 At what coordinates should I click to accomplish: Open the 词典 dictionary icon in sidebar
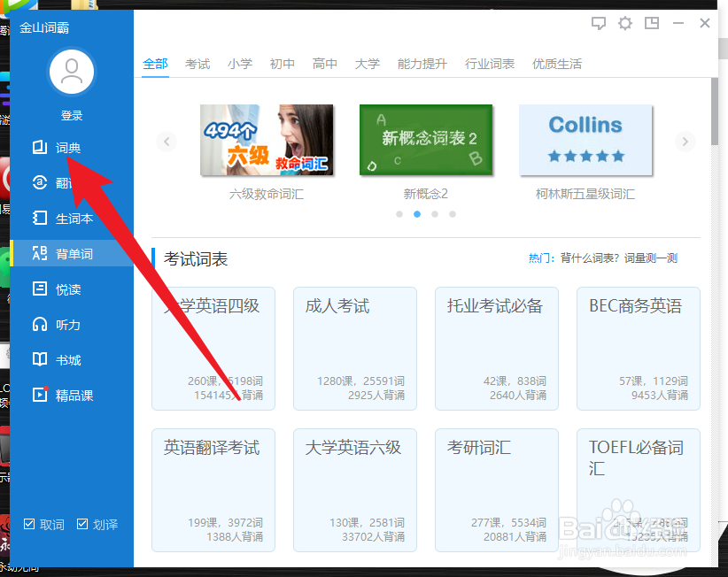click(40, 148)
